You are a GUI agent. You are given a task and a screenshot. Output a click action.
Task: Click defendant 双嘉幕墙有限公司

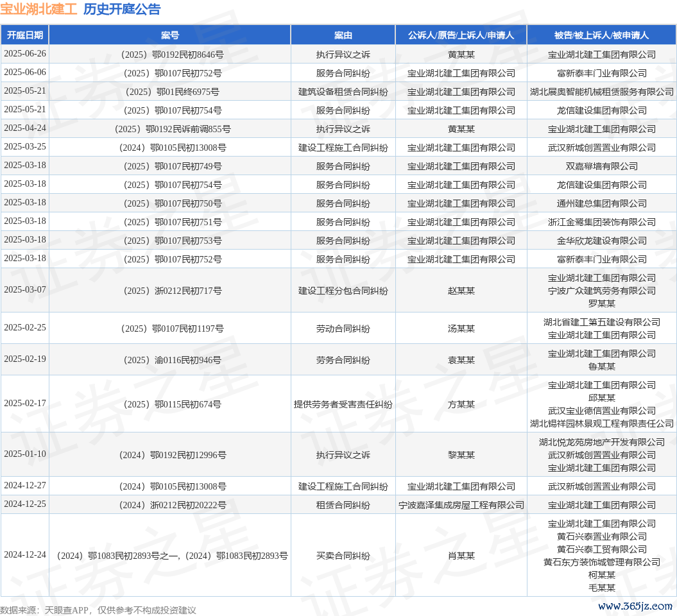601,166
